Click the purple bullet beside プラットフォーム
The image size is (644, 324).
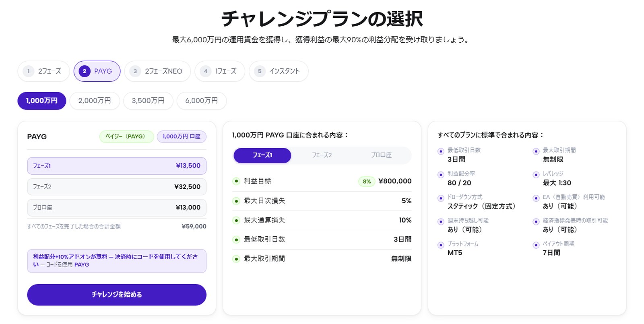point(441,245)
